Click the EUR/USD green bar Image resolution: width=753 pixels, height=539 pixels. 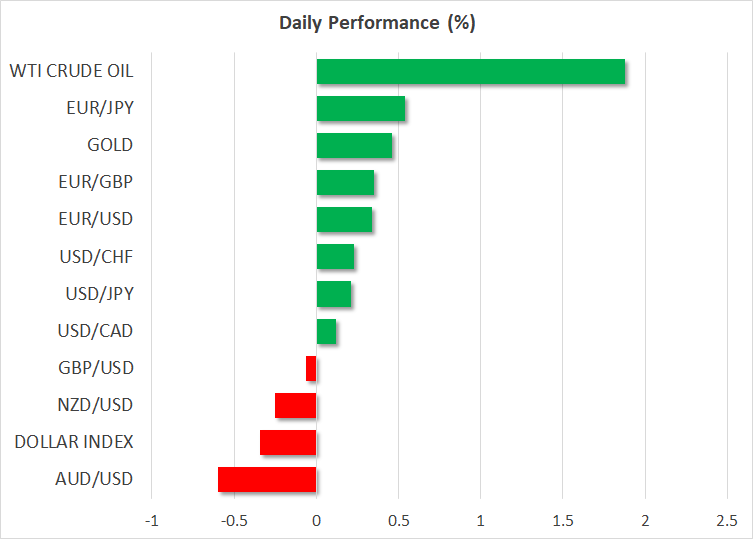click(344, 219)
